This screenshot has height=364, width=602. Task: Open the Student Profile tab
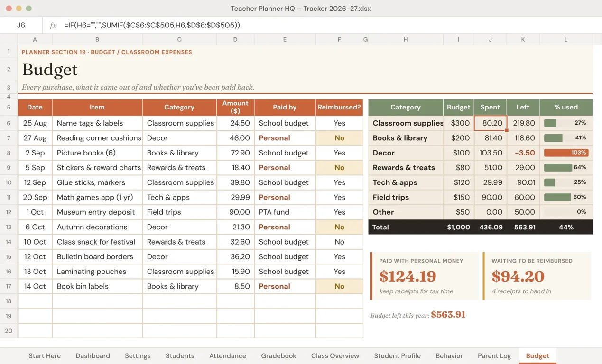click(397, 356)
